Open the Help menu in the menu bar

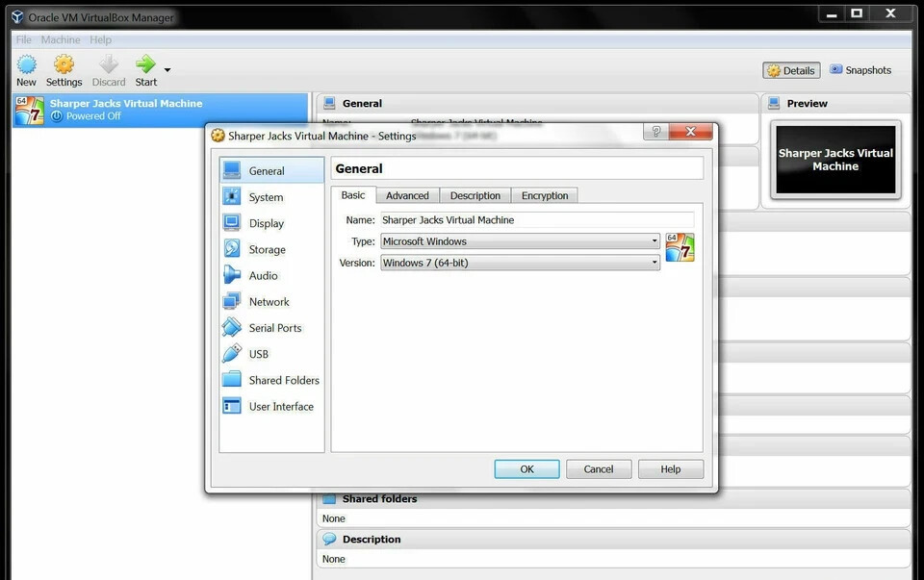click(100, 39)
